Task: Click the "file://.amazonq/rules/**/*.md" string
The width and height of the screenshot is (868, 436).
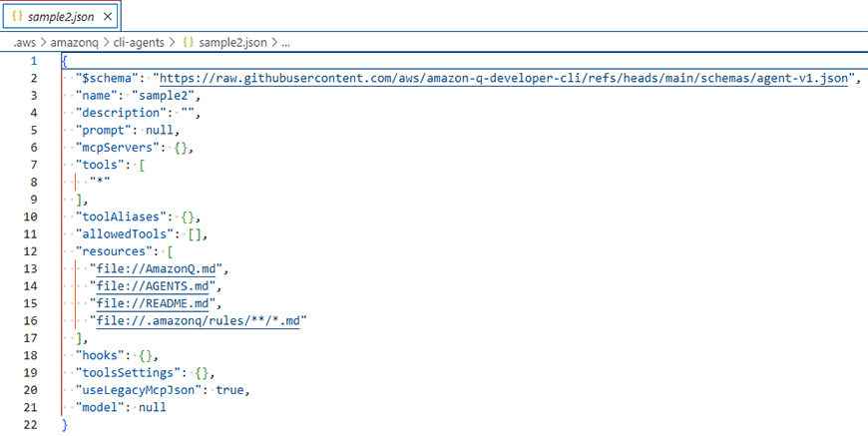Action: click(198, 321)
